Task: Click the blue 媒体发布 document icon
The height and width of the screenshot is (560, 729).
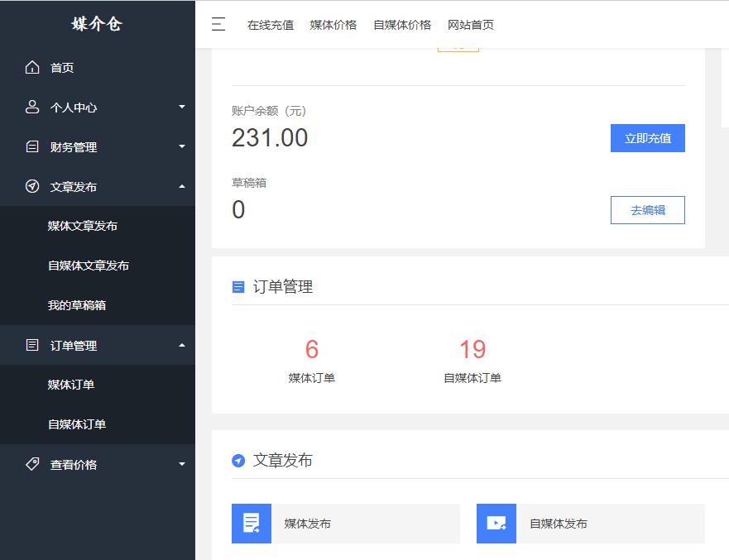Action: click(252, 523)
